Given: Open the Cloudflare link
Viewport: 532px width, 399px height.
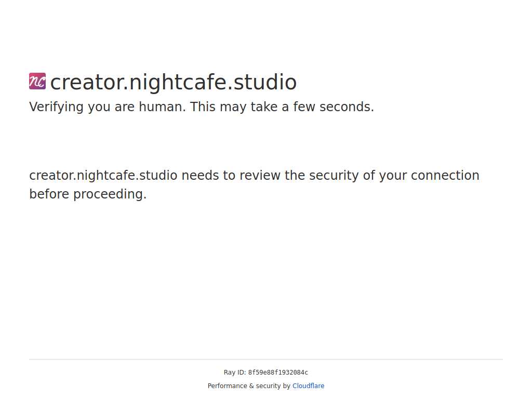Looking at the screenshot, I should [308, 386].
